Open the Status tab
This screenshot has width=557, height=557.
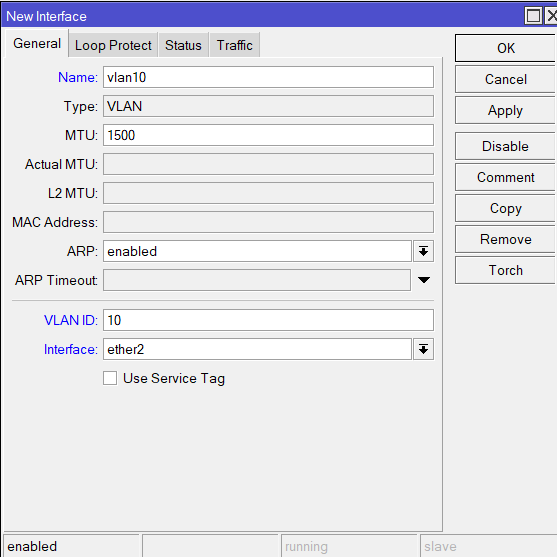pos(183,45)
